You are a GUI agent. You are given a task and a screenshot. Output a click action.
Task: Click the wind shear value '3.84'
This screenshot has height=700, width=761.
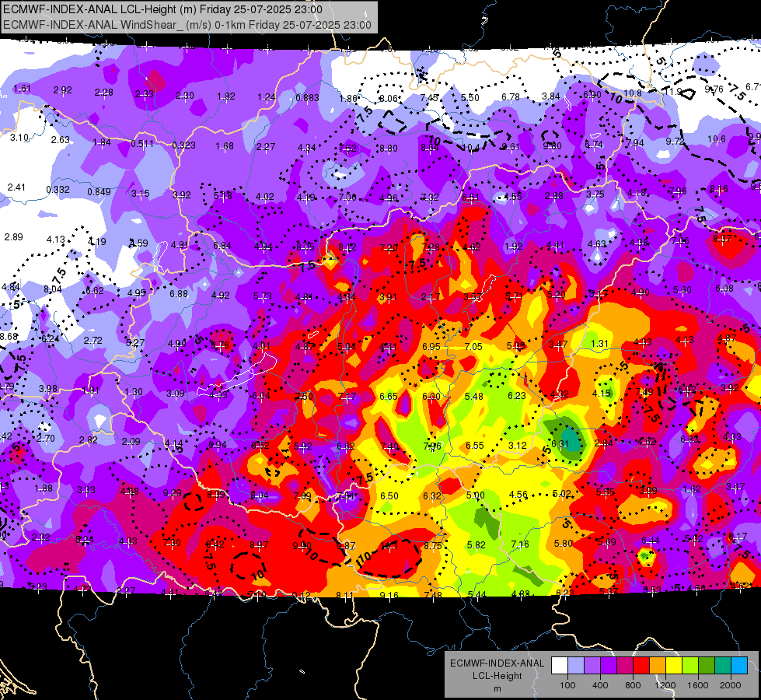[x=551, y=96]
